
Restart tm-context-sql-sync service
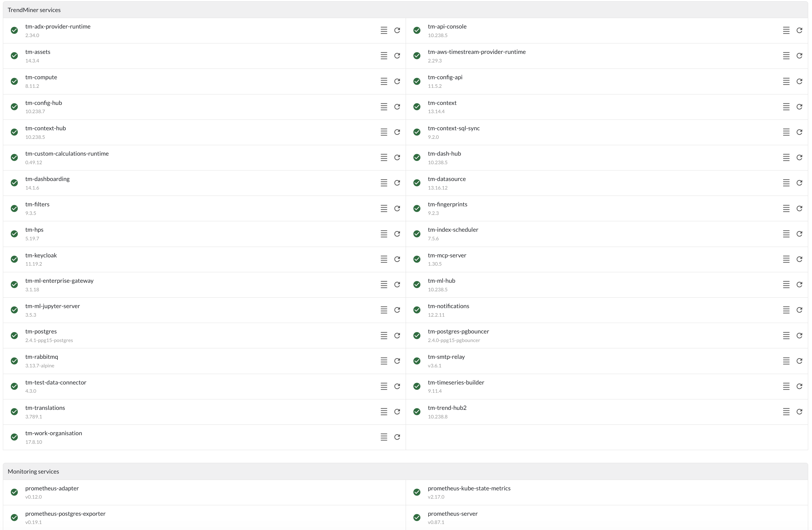(x=799, y=132)
